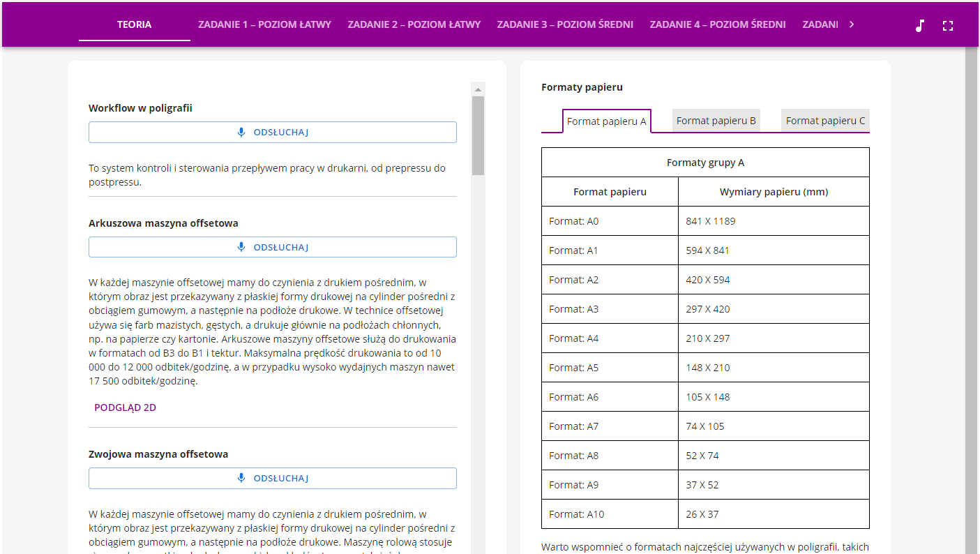Click the page's right vertical scrollbar

[x=971, y=300]
